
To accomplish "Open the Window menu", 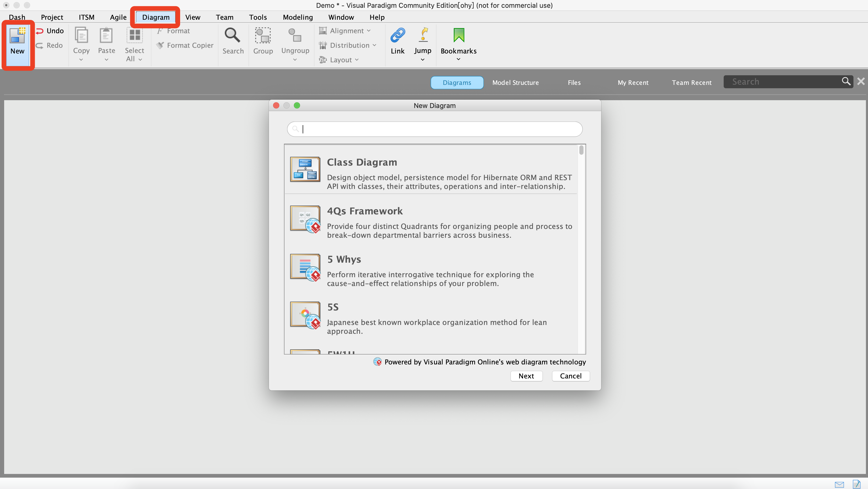I will point(341,17).
